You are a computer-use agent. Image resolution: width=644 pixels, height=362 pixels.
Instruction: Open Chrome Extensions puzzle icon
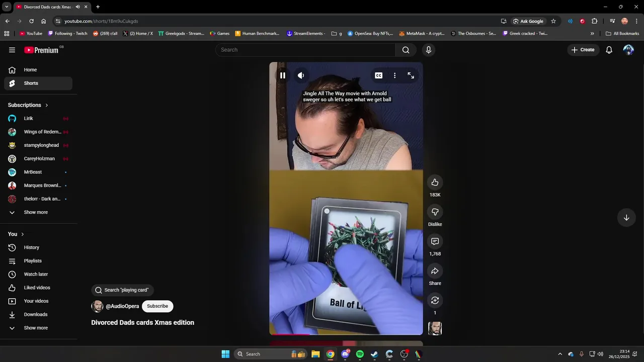point(595,21)
